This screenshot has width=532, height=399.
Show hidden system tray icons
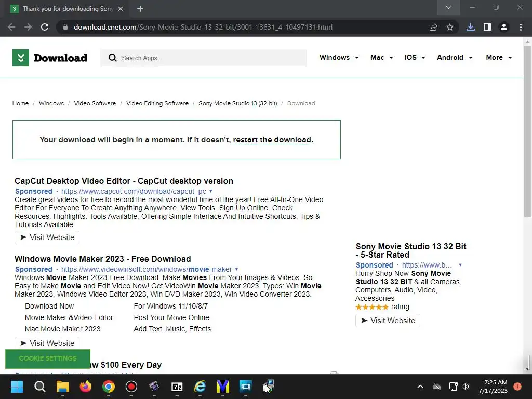tap(420, 387)
